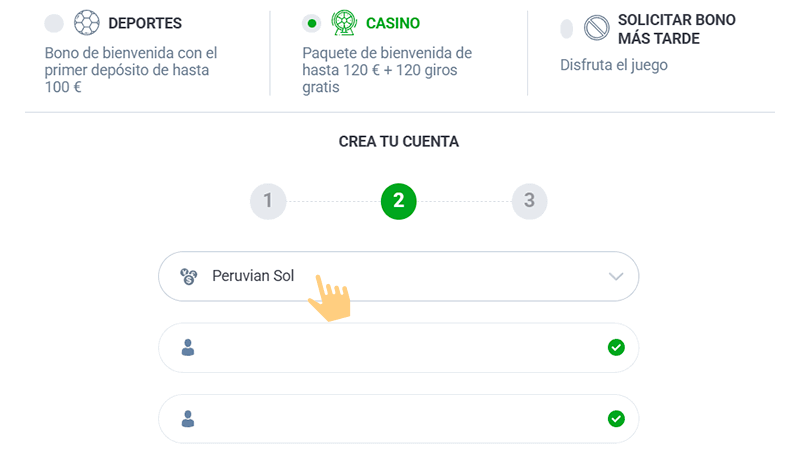This screenshot has width=800, height=450.
Task: Click the crossed-out circle no-bonus icon
Action: (x=597, y=28)
